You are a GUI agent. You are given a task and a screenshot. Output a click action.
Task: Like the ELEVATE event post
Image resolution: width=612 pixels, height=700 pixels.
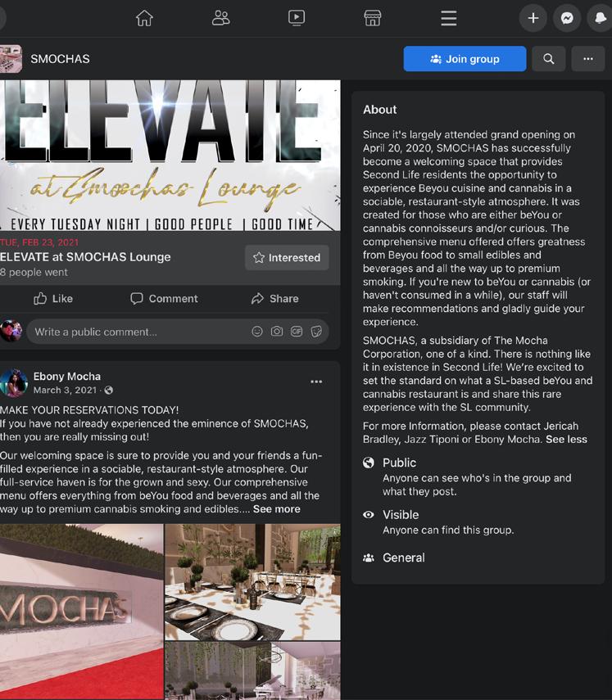click(53, 299)
